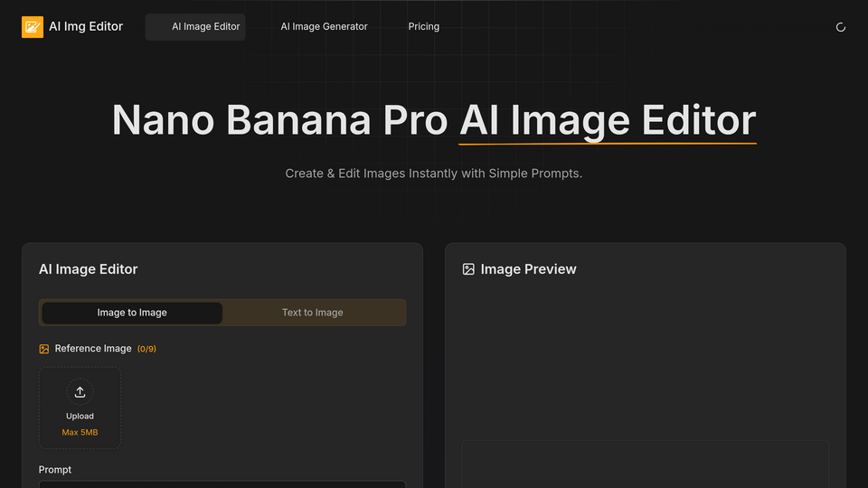The image size is (868, 488).
Task: Click the Image Preview picture icon
Action: click(x=468, y=269)
